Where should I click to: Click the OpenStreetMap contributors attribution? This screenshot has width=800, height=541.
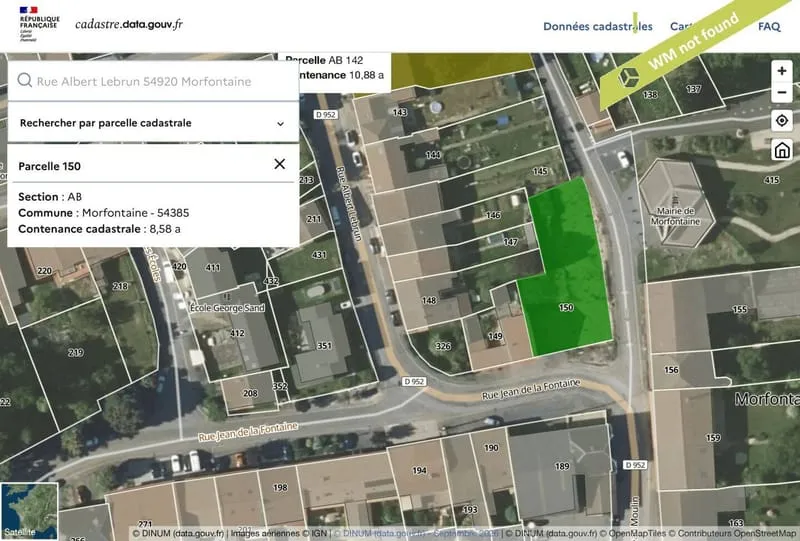coord(733,534)
